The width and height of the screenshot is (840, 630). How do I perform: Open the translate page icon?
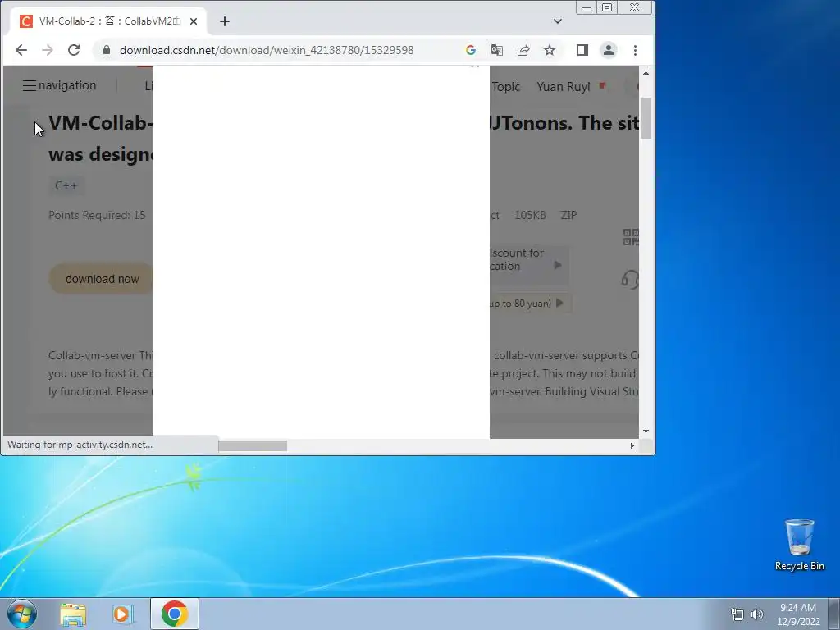[496, 50]
